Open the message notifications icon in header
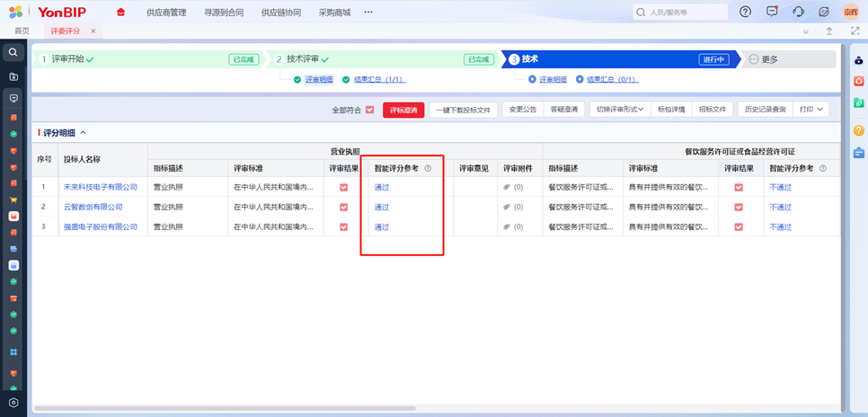 [772, 12]
